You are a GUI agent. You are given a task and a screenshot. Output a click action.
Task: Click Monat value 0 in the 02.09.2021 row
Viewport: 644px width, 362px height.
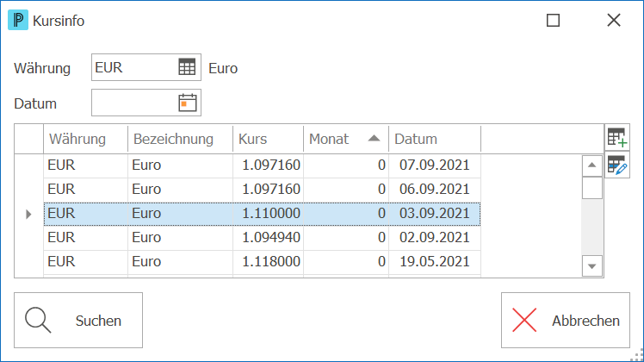coord(346,237)
